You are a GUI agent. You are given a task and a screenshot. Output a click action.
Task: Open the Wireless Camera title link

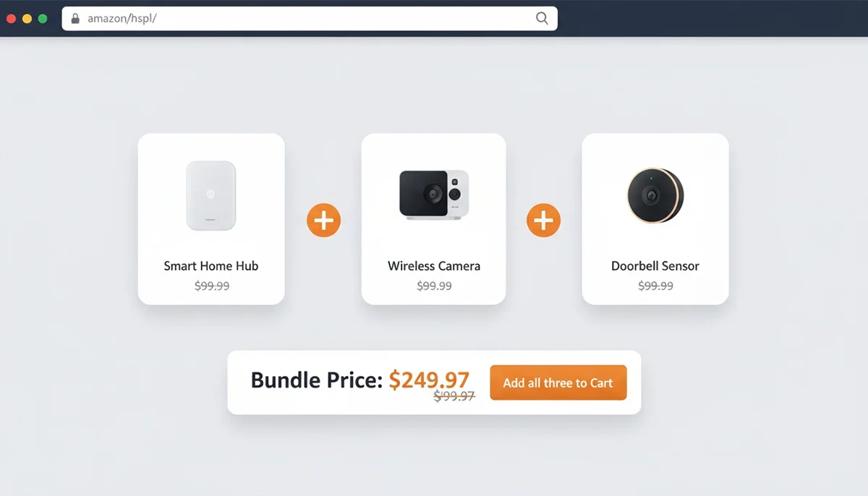point(434,266)
